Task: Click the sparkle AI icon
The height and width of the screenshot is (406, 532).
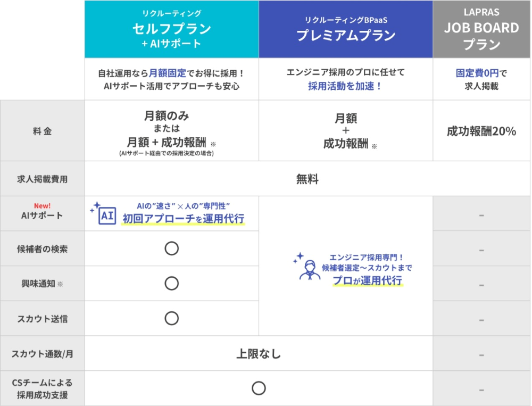Action: coord(105,214)
